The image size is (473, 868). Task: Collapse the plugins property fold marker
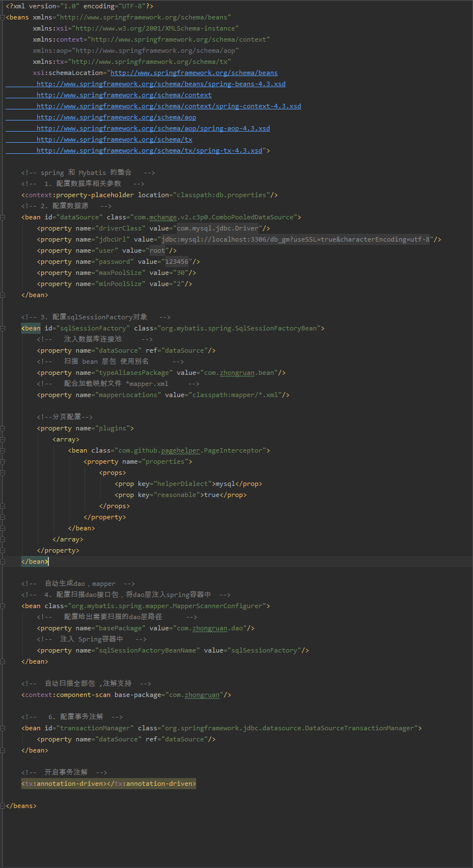(2, 428)
